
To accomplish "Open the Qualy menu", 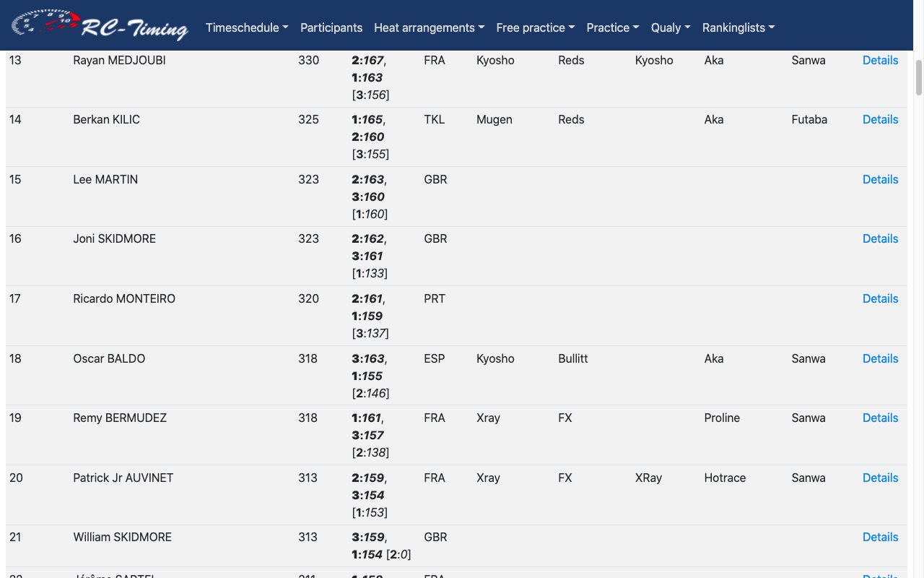I will (x=671, y=27).
